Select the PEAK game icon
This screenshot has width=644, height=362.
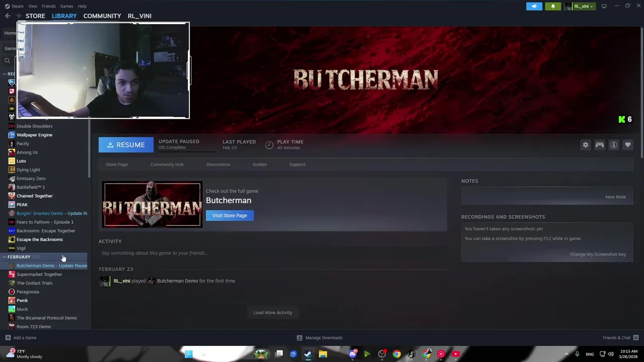(12, 205)
